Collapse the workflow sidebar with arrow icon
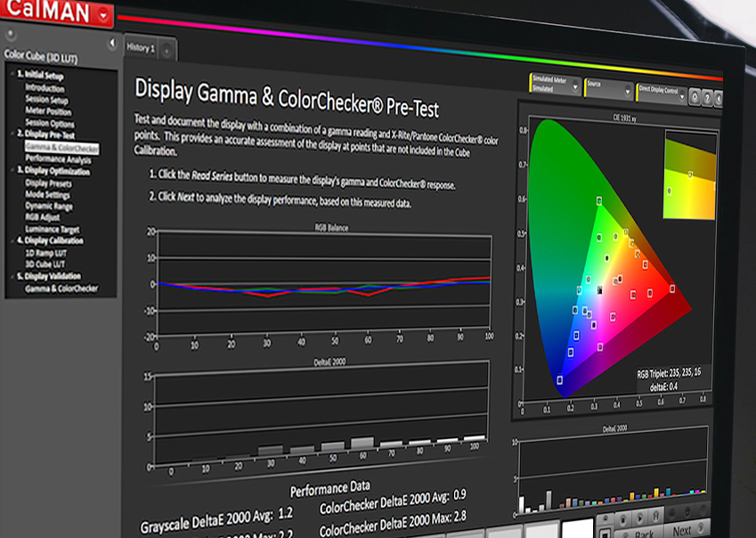This screenshot has height=538, width=756. click(112, 44)
